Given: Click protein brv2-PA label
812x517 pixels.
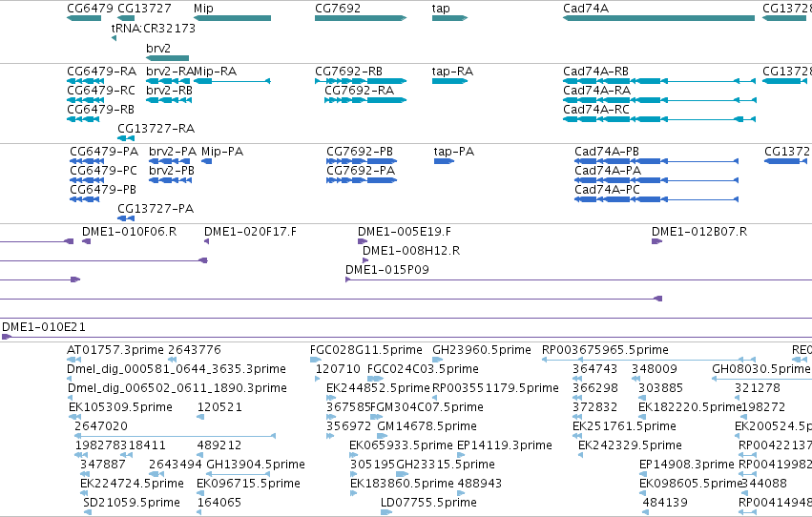Looking at the screenshot, I should pyautogui.click(x=173, y=152).
